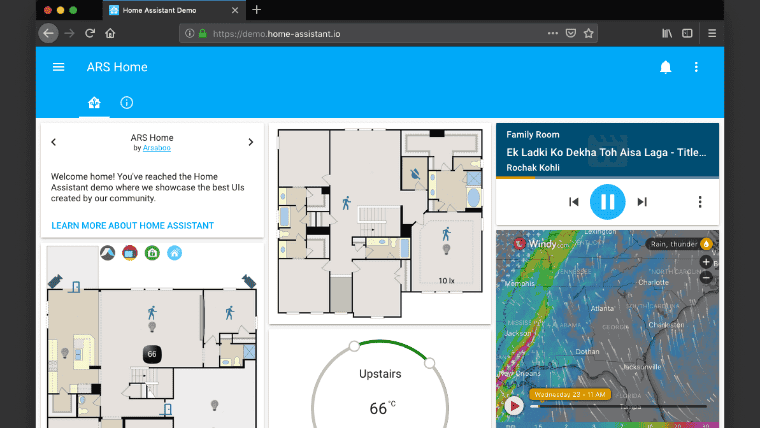Play the Windy weather map animation

coord(514,406)
